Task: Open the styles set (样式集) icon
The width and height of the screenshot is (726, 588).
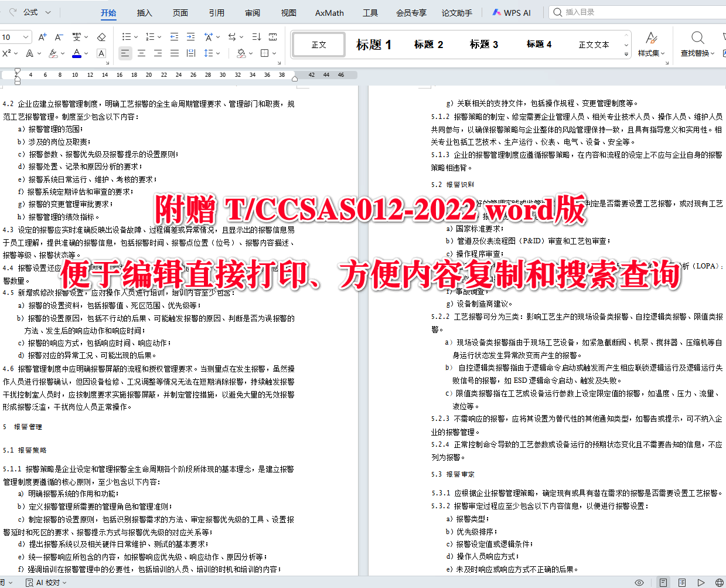Action: [x=652, y=38]
